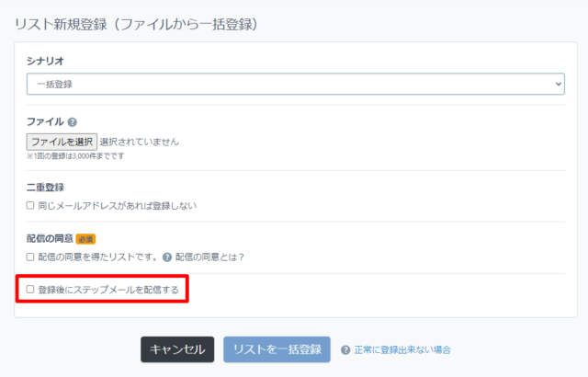Open the 配信の同意とは？ link

tap(210, 257)
